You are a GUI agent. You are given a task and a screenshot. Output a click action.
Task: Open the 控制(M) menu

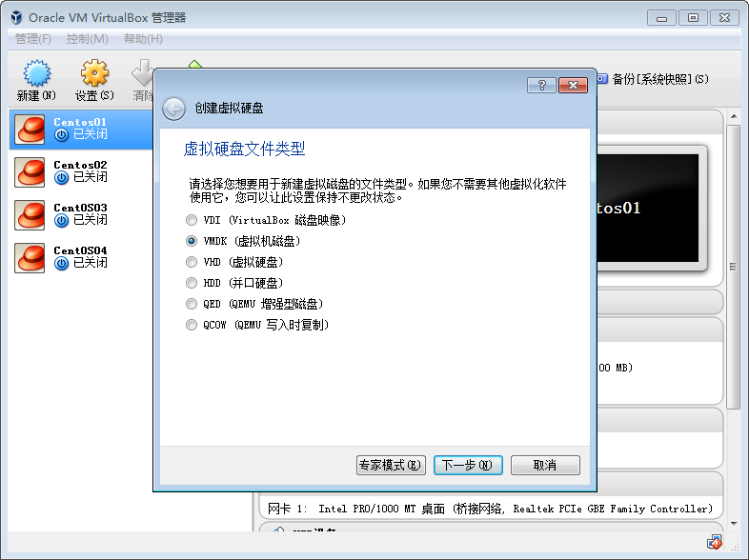pos(88,39)
